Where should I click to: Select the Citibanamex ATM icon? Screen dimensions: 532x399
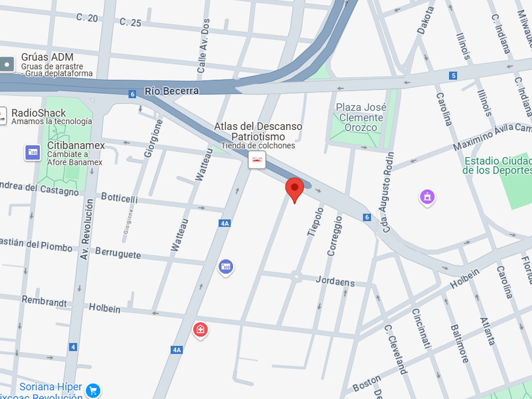33,153
